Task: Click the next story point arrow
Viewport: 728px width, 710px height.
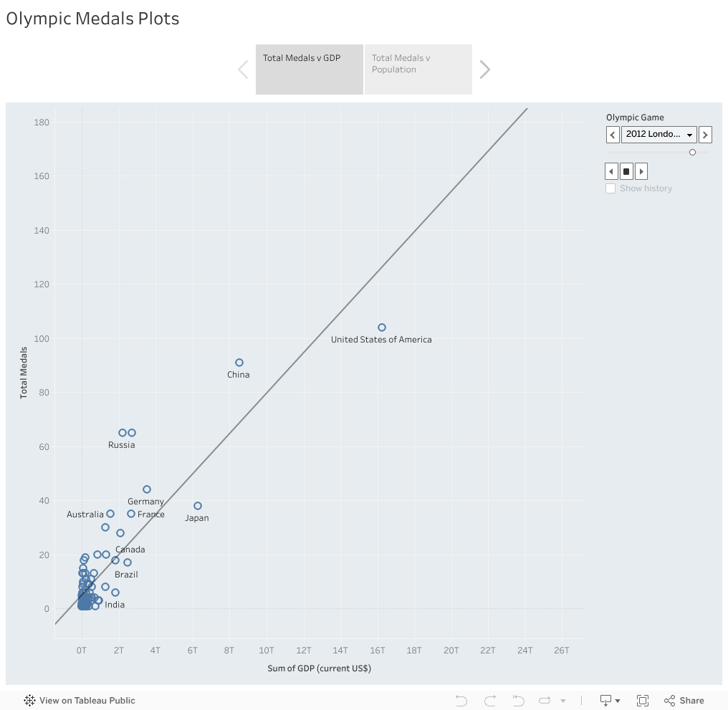Action: coord(485,69)
